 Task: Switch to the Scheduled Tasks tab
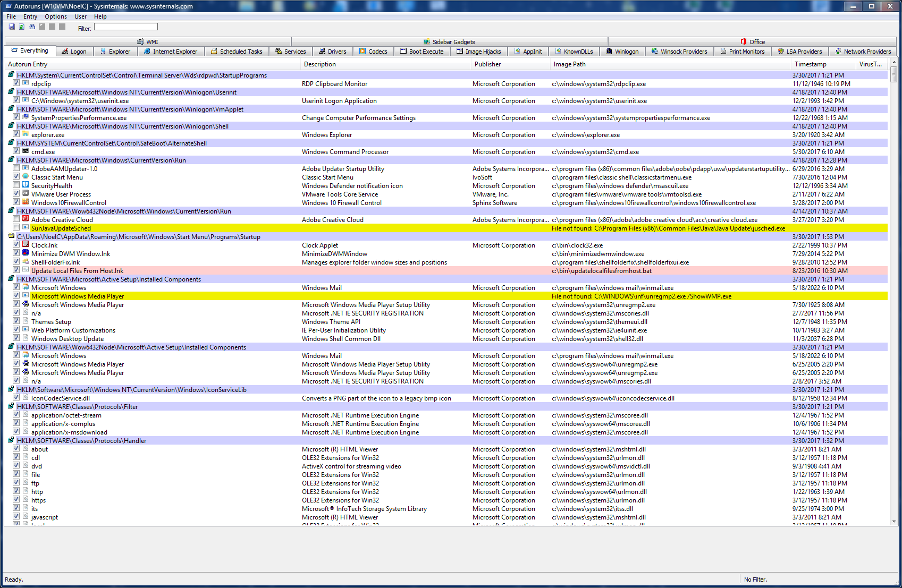[x=236, y=52]
